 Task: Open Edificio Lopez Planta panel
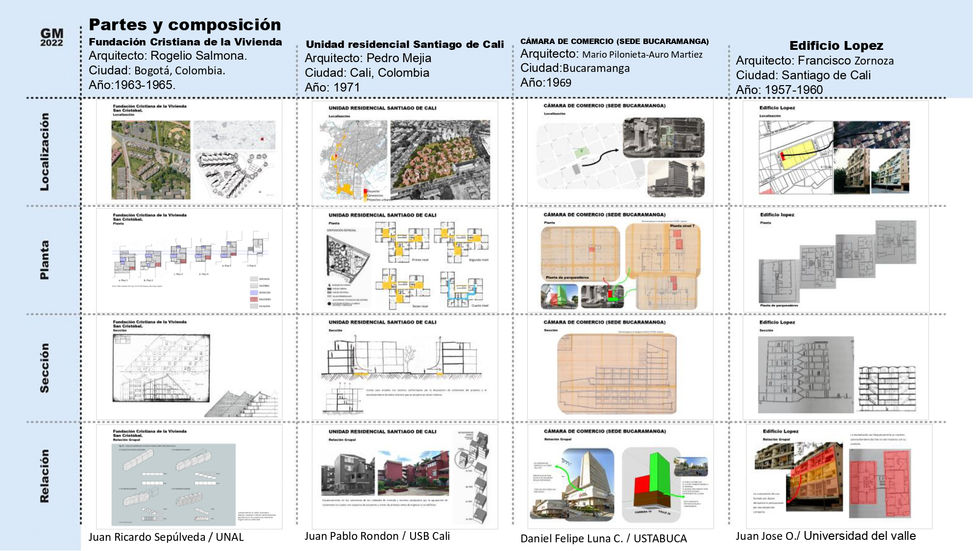pyautogui.click(x=836, y=261)
